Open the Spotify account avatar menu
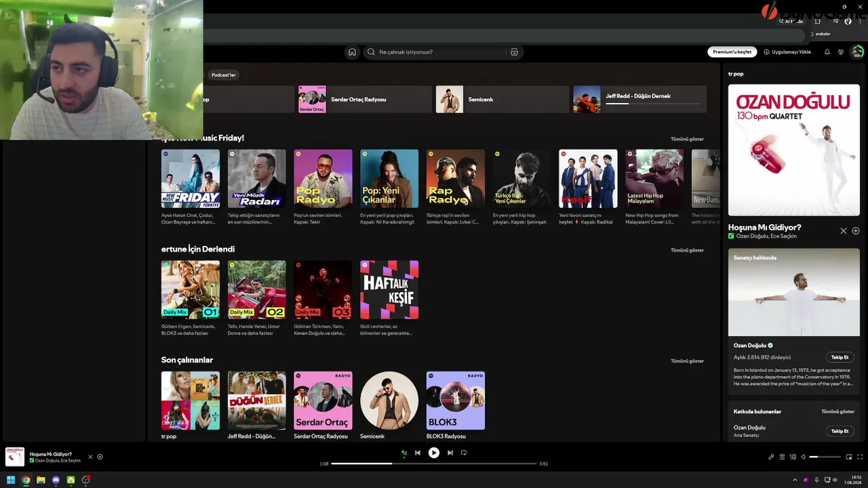 tap(857, 52)
